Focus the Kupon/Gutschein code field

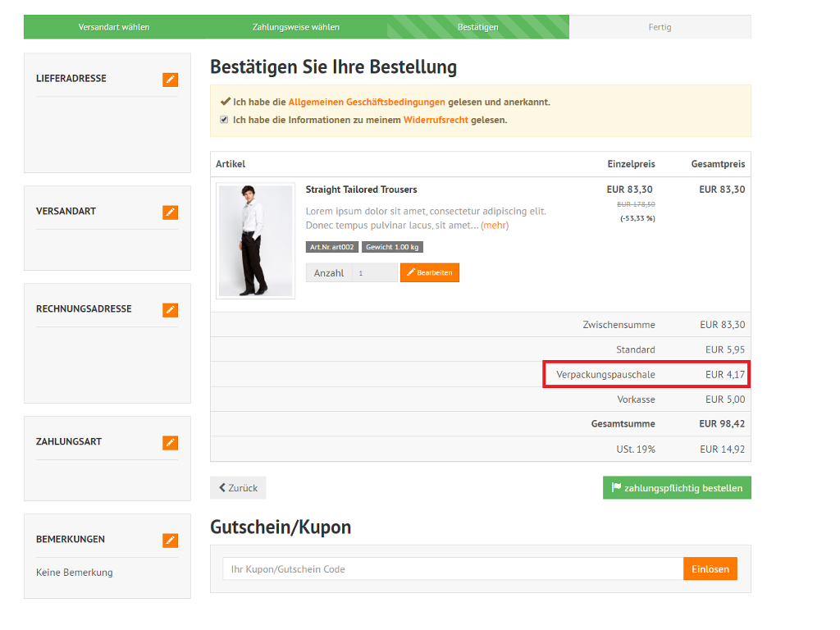(x=453, y=569)
